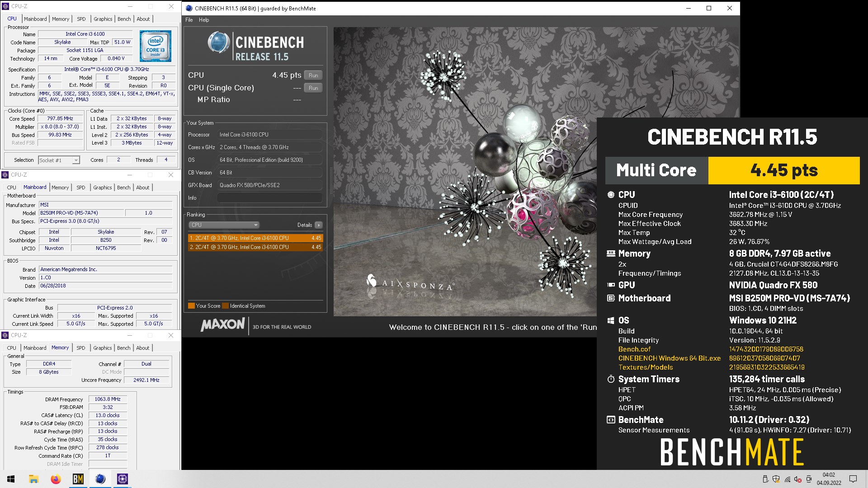Click the Memory icon in BenchMate panel
Screen dimensions: 868x488
[611, 253]
